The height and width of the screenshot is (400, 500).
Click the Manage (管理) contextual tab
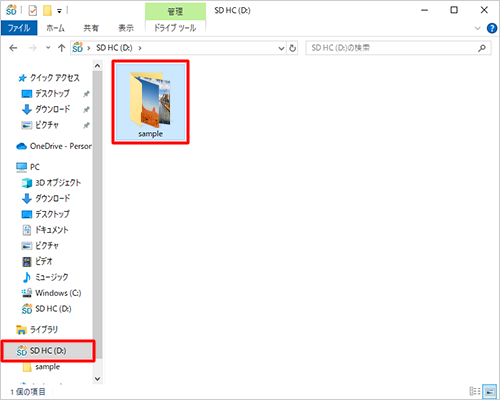[x=175, y=11]
